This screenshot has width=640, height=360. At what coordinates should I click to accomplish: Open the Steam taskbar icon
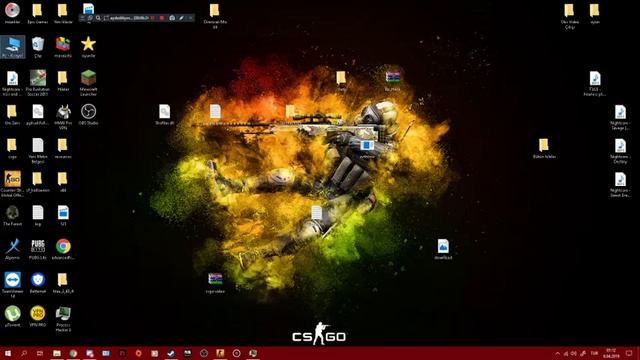tap(171, 353)
